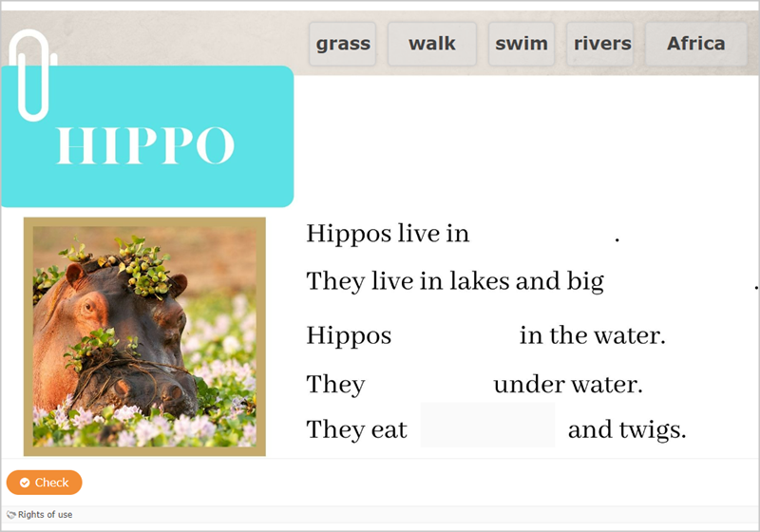Click the HIPPO title banner

tap(146, 144)
